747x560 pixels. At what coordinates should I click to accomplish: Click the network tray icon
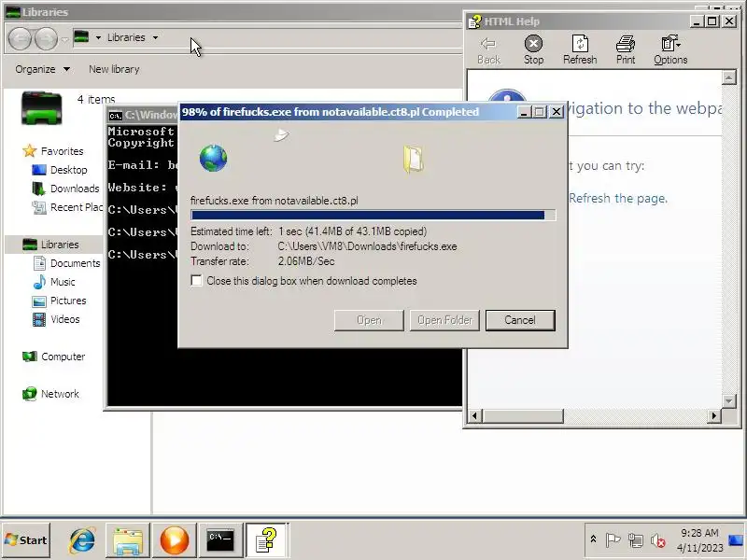636,540
